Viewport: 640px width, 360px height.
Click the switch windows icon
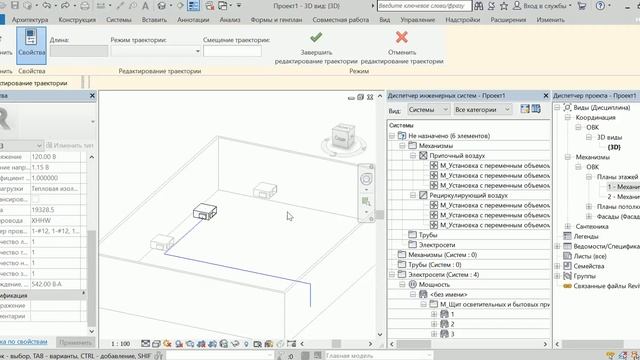click(x=223, y=6)
